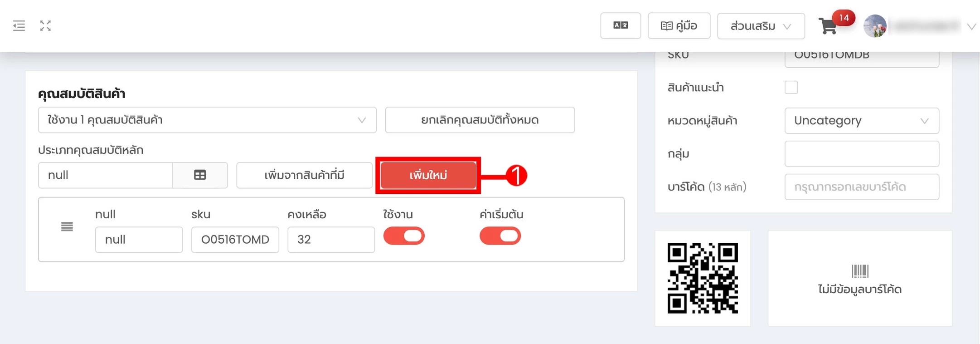Click the table grid icon beside null field
This screenshot has width=980, height=344.
[x=200, y=175]
